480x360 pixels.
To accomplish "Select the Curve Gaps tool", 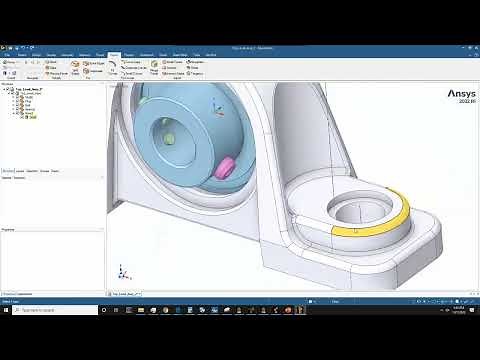I will [x=131, y=62].
